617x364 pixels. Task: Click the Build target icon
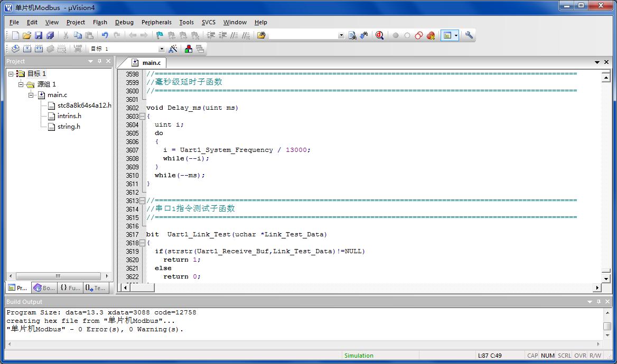(x=27, y=49)
